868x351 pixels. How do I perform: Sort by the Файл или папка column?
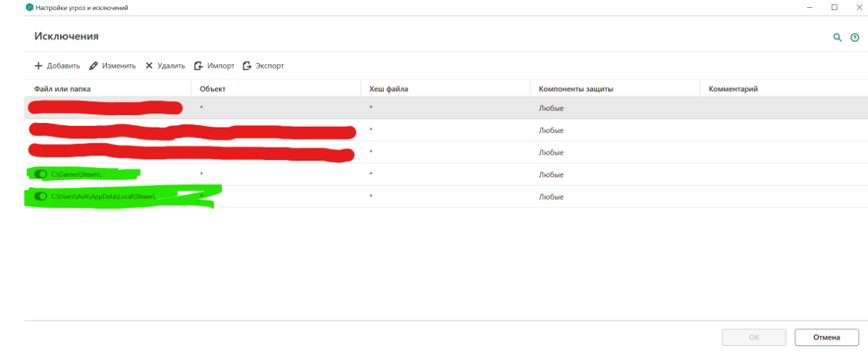[x=62, y=89]
